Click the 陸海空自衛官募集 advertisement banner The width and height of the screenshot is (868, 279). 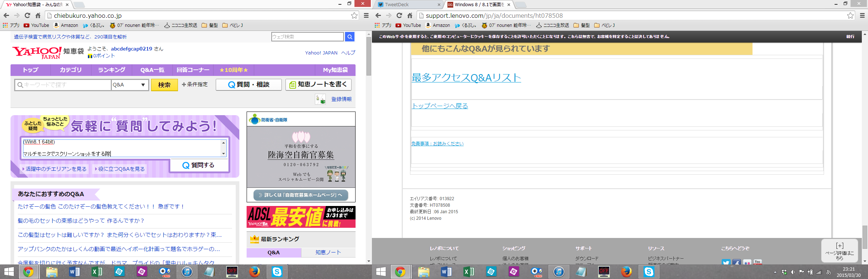point(301,157)
